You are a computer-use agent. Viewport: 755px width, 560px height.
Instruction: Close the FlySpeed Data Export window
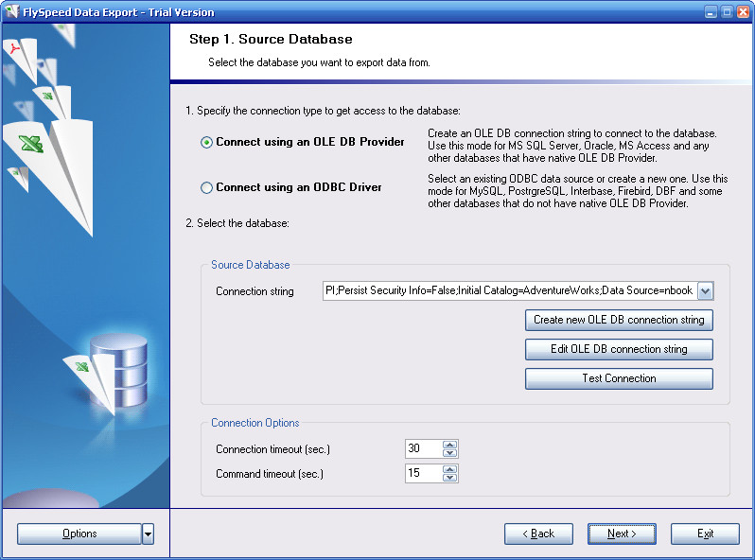(743, 12)
